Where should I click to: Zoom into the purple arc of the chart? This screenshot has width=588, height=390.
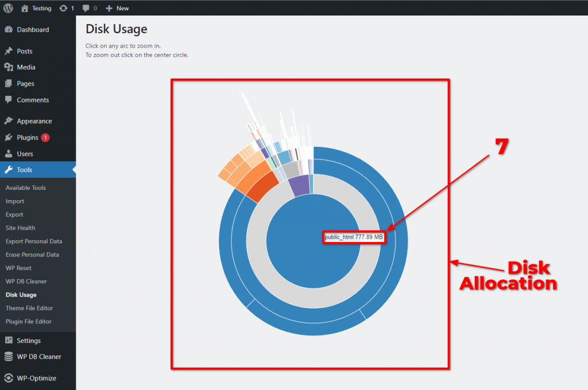point(300,185)
